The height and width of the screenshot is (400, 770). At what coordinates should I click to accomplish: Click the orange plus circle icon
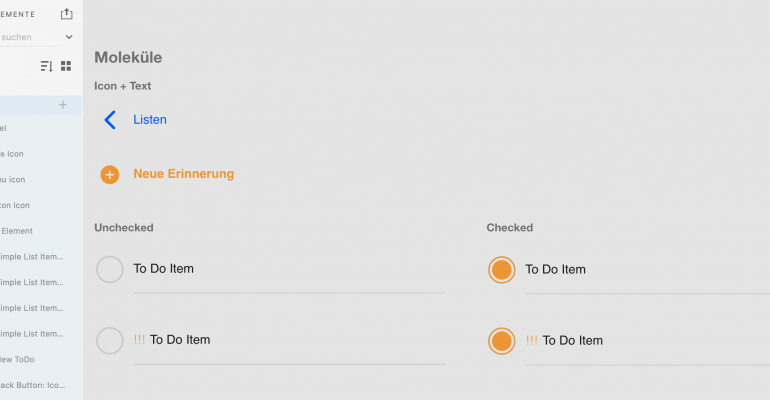[x=110, y=174]
